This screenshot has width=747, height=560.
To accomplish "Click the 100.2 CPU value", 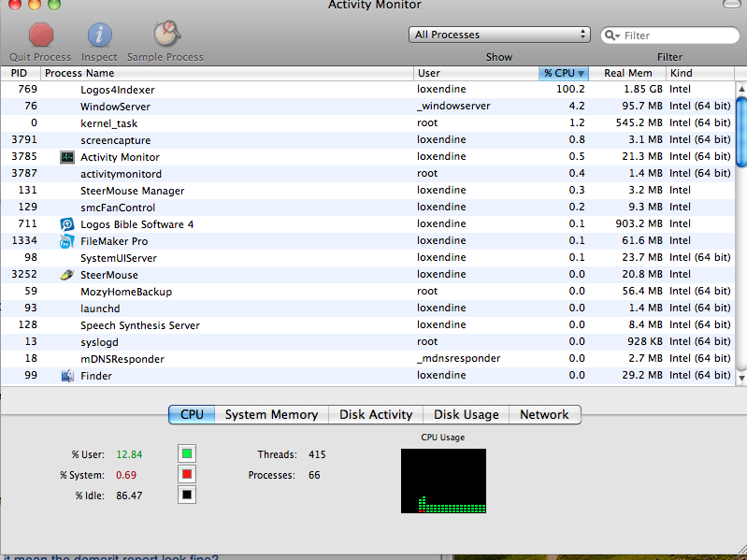I will (x=570, y=89).
